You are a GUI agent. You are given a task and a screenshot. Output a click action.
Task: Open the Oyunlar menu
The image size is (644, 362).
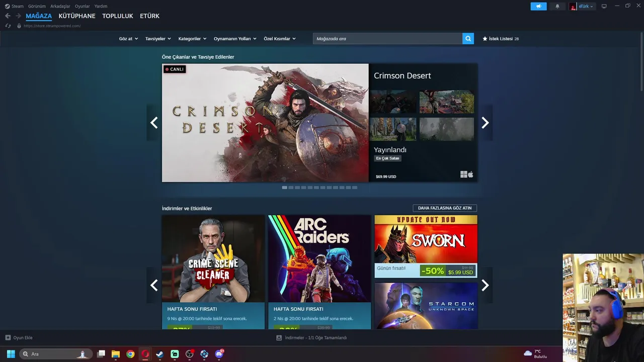point(82,6)
